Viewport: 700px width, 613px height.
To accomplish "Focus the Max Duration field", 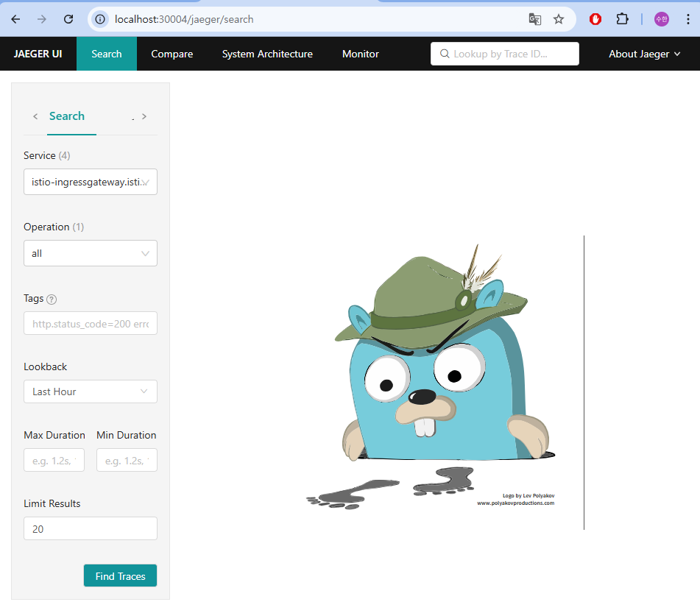I will point(54,461).
